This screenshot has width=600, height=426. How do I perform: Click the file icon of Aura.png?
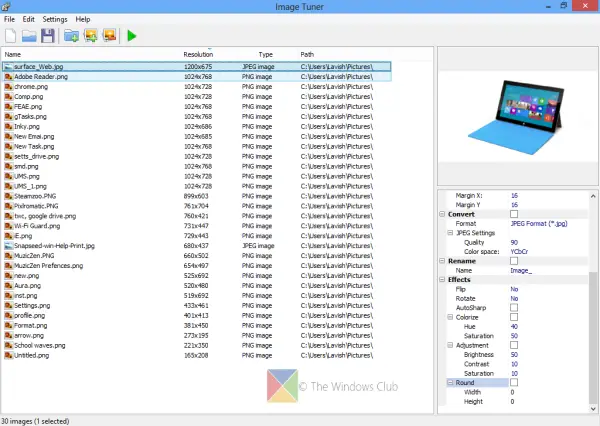tap(8, 286)
